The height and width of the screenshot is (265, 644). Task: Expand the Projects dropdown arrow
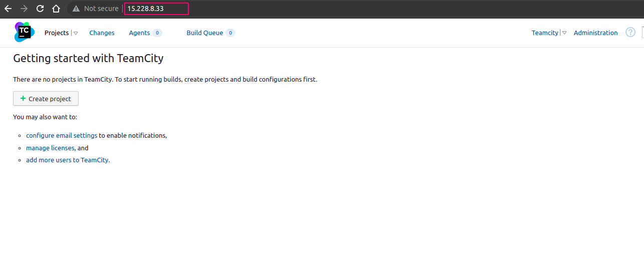pyautogui.click(x=76, y=33)
